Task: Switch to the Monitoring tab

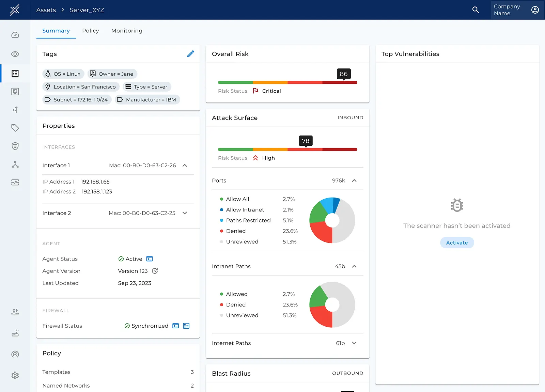Action: pos(127,31)
